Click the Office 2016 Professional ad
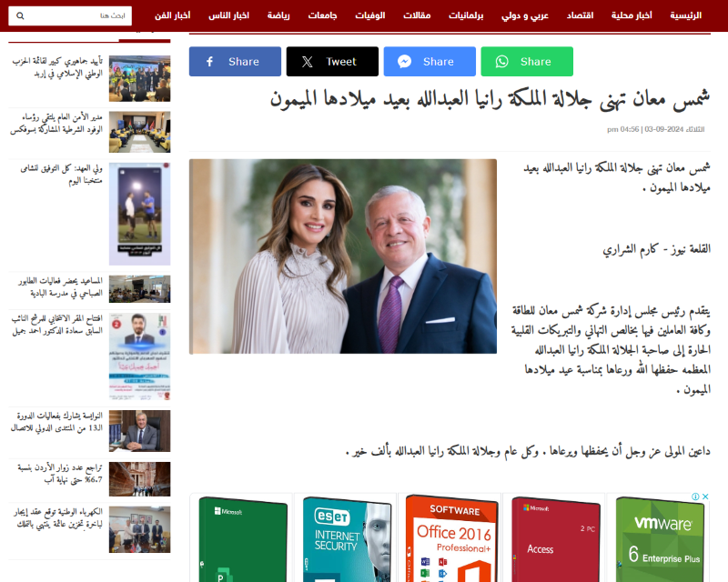Screen dimensions: 728x582 coord(450,538)
